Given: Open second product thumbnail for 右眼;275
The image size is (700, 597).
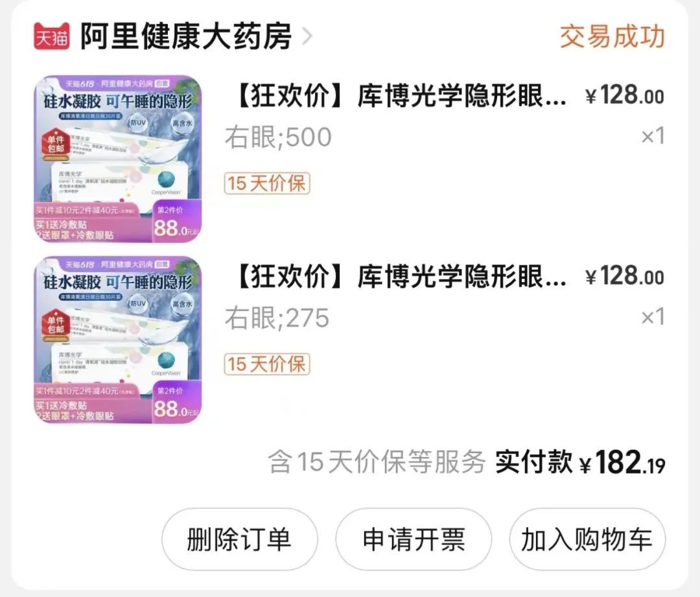Looking at the screenshot, I should pyautogui.click(x=118, y=340).
